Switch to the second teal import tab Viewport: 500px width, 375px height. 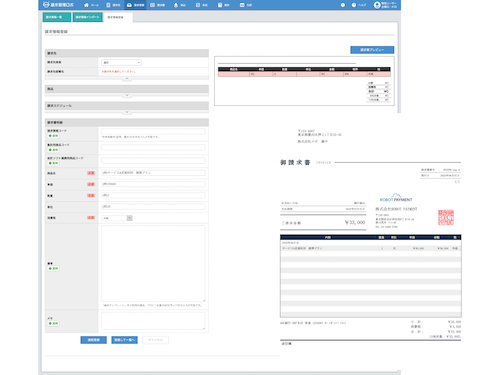click(x=87, y=17)
